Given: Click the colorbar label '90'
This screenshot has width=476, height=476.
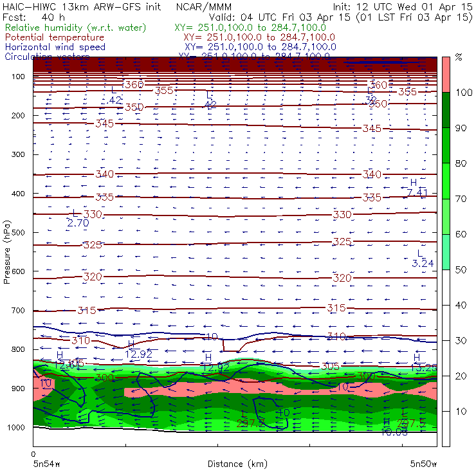Looking at the screenshot, I should pos(461,128).
